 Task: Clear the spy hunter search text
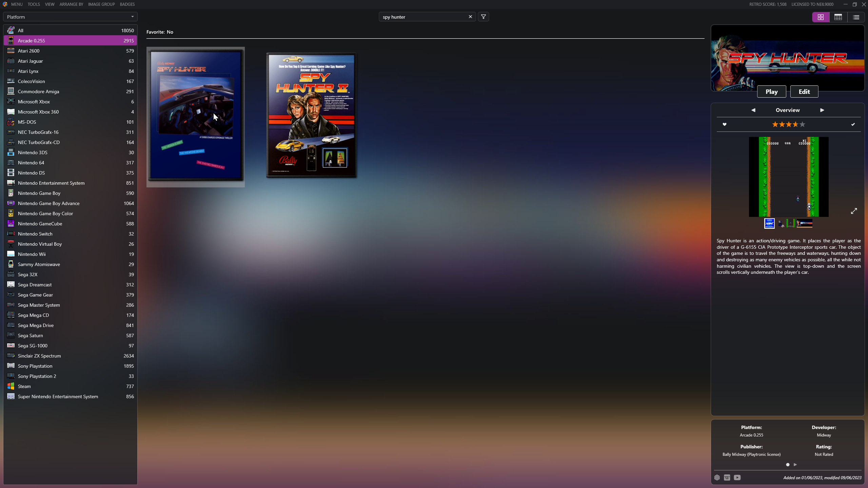coord(470,17)
